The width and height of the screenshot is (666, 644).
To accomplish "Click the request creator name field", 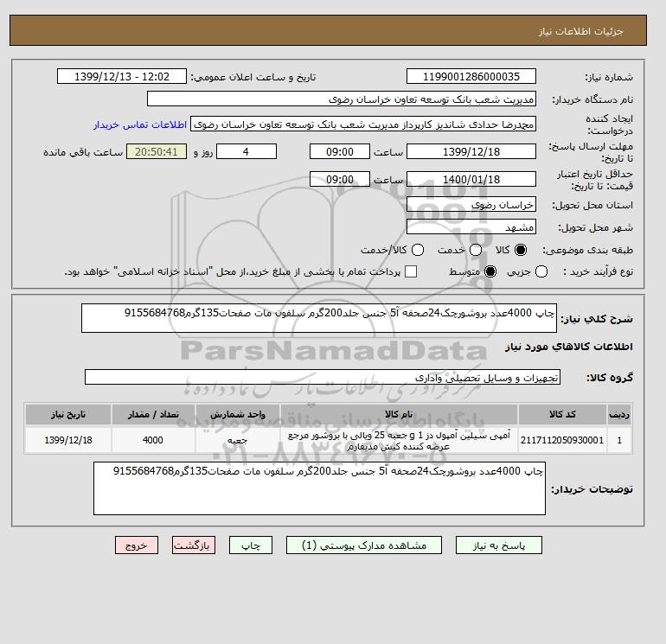I will click(363, 124).
